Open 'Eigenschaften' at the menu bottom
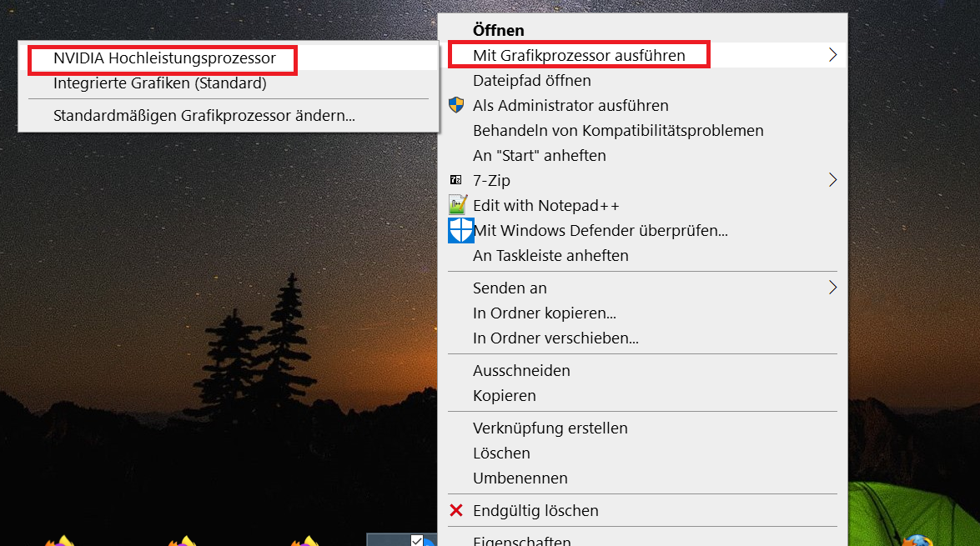 642,540
